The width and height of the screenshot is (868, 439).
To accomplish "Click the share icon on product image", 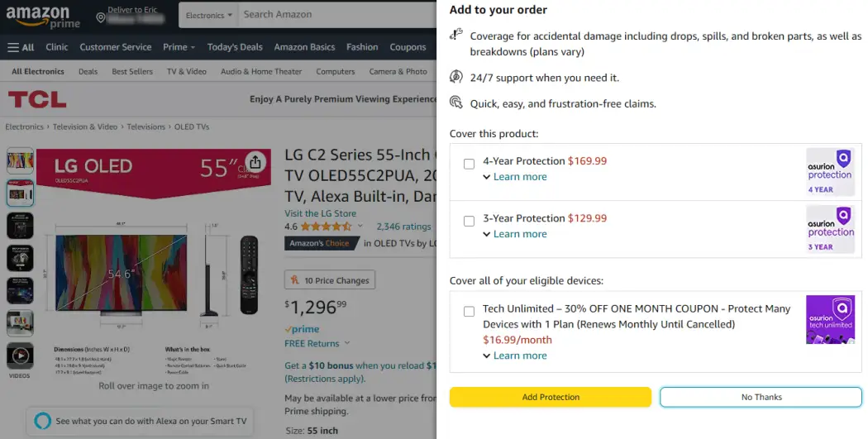I will [255, 162].
